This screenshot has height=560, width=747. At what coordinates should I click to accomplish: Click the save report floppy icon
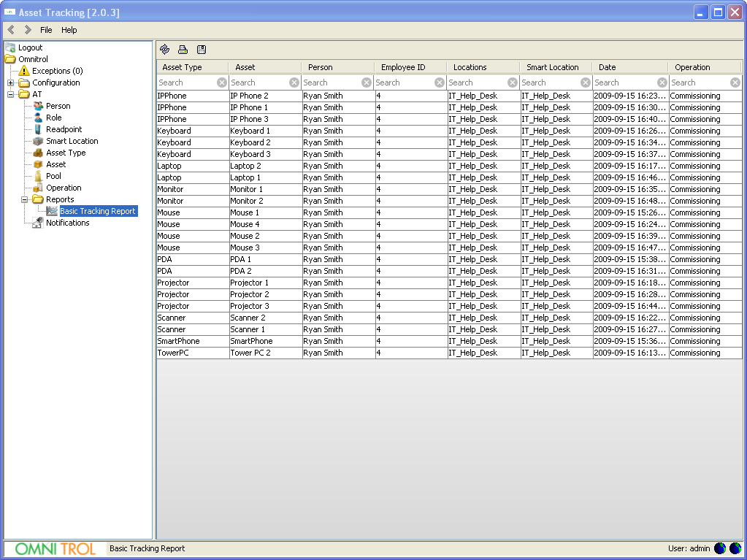202,50
